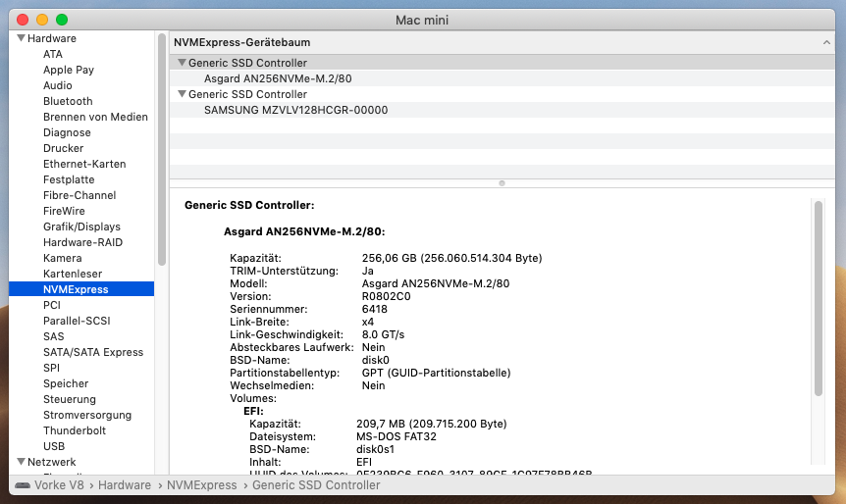Open Thunderbolt hardware entry
Viewport: 846px width, 504px height.
[x=75, y=430]
